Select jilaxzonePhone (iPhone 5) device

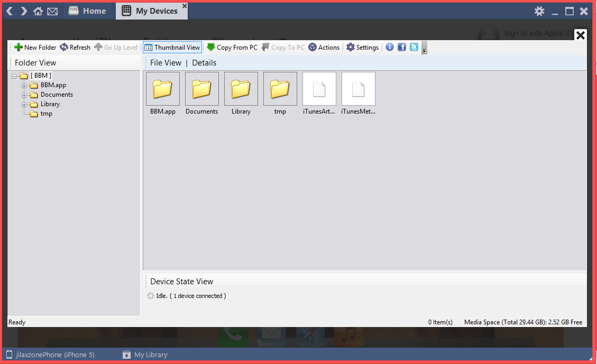[51, 354]
